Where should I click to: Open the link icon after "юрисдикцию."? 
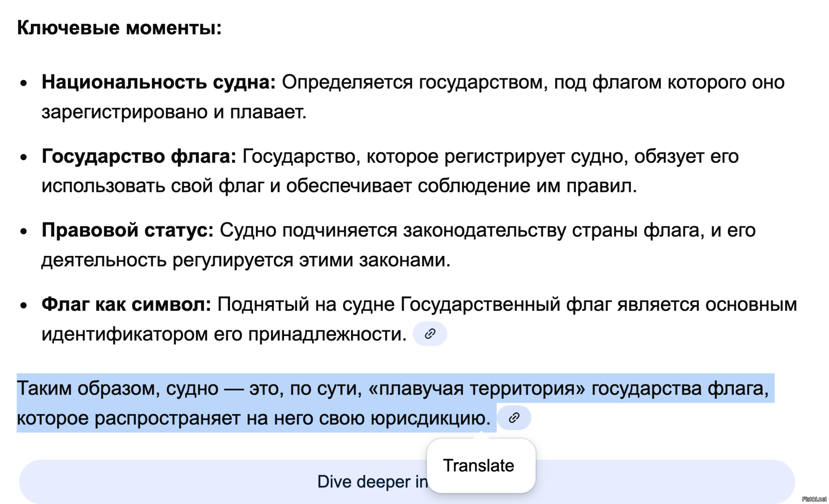pyautogui.click(x=514, y=418)
